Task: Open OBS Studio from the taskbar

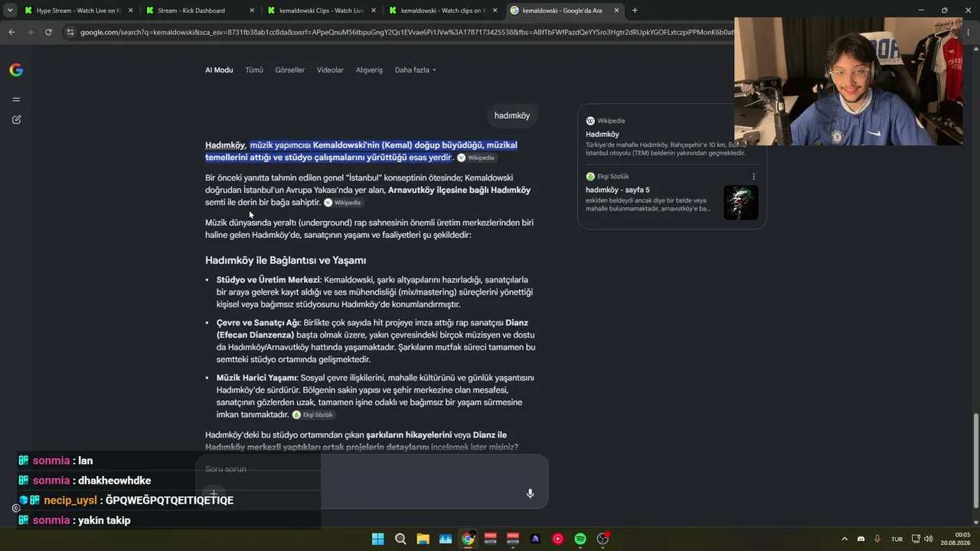Action: point(603,539)
